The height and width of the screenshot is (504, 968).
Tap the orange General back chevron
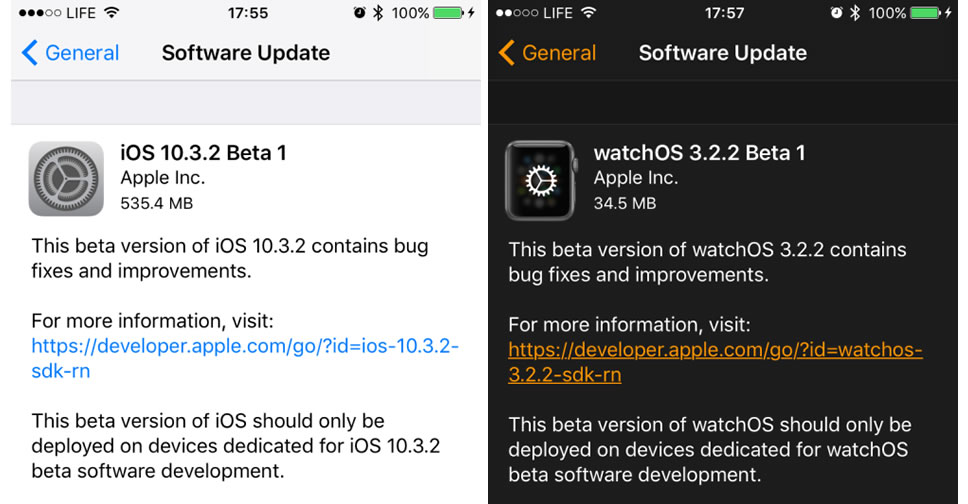[507, 53]
